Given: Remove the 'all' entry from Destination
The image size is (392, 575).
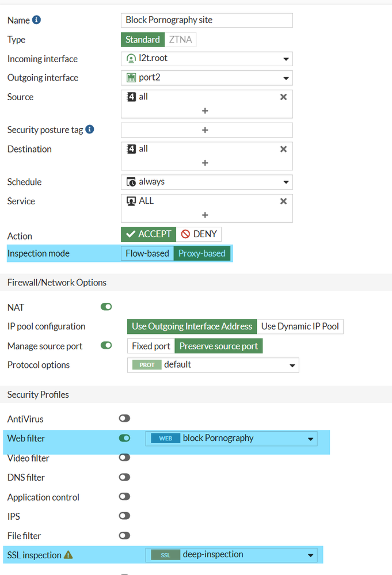Looking at the screenshot, I should tap(283, 149).
